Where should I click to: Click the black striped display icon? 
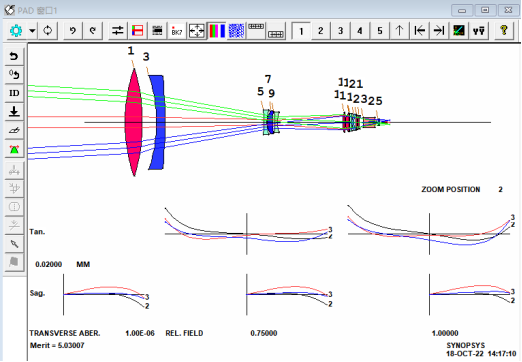pos(157,31)
